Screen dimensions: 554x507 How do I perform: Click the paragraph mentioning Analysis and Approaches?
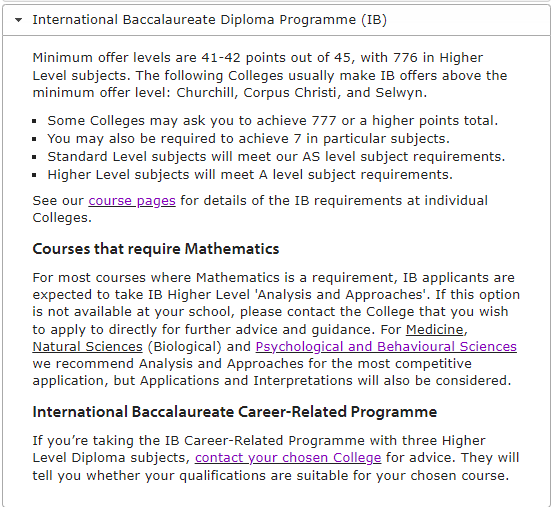tap(276, 329)
